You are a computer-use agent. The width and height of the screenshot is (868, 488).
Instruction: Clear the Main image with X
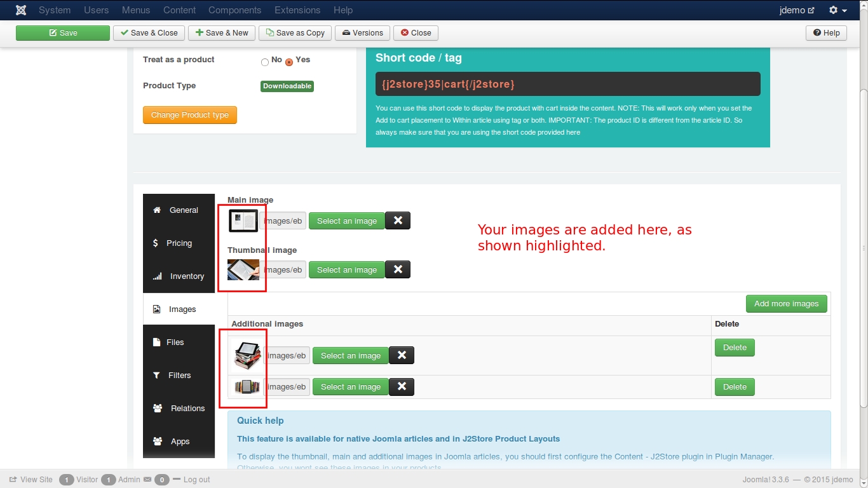(x=398, y=220)
